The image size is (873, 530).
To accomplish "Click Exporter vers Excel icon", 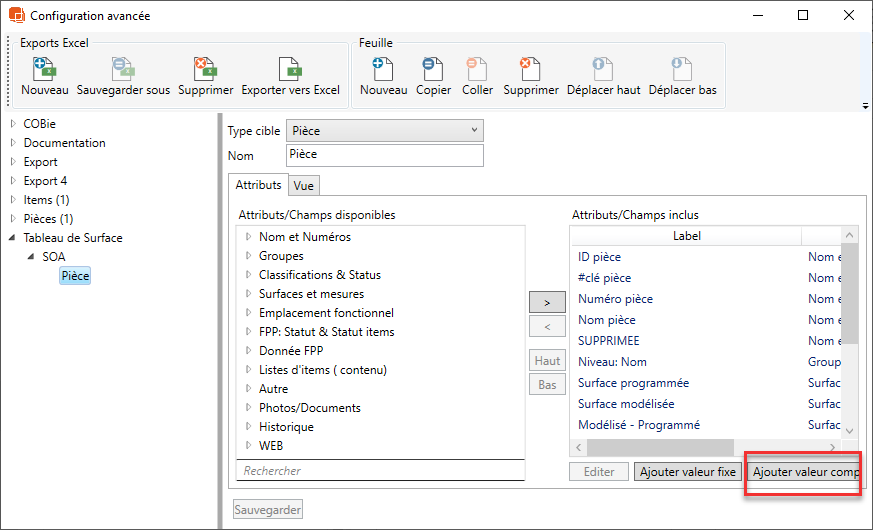I will (290, 69).
